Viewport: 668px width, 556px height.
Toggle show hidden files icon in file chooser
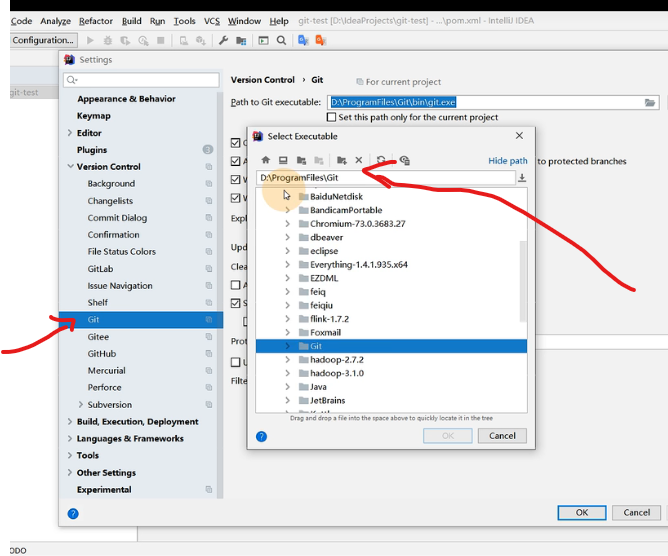point(405,160)
